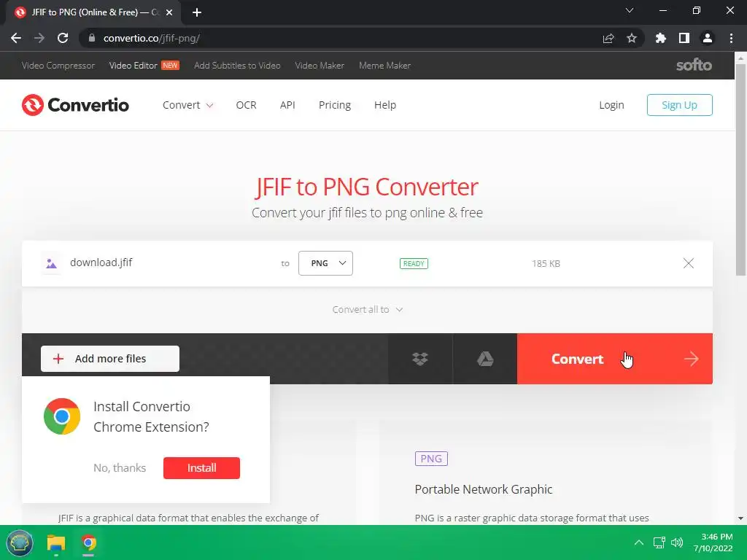Click the scrollbar down arrow

coord(740,518)
